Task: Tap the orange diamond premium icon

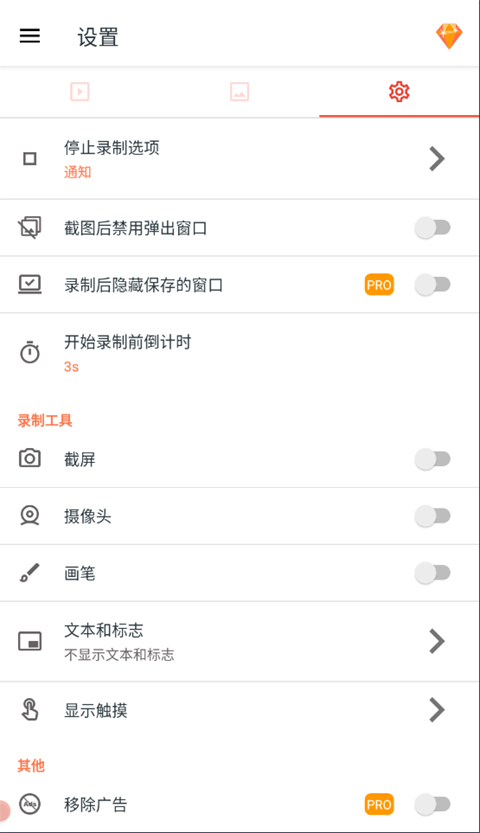Action: click(x=449, y=36)
